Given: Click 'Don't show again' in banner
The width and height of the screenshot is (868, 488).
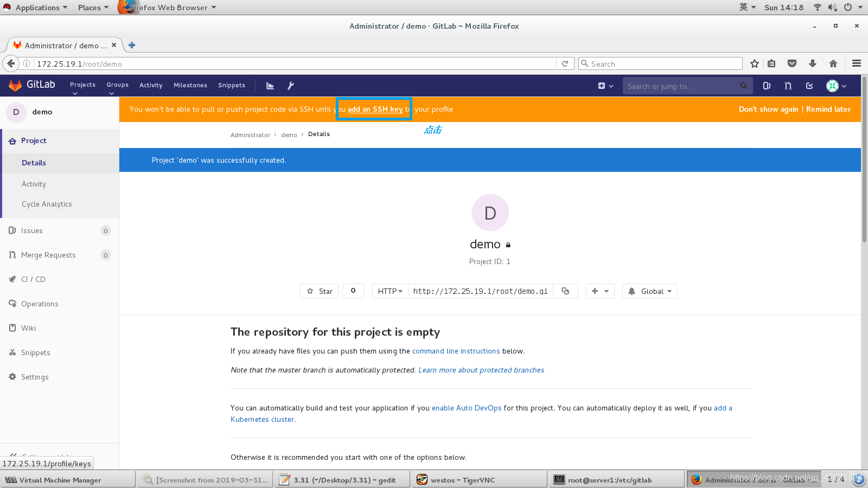Looking at the screenshot, I should [768, 109].
